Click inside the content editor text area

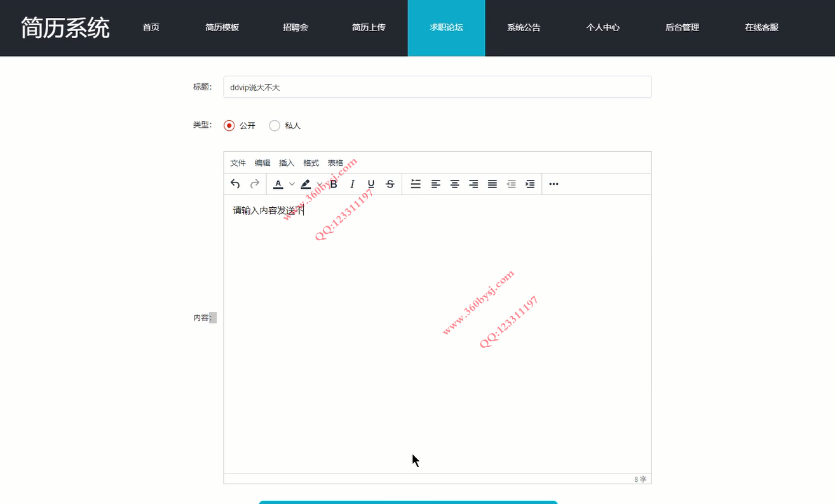point(437,334)
